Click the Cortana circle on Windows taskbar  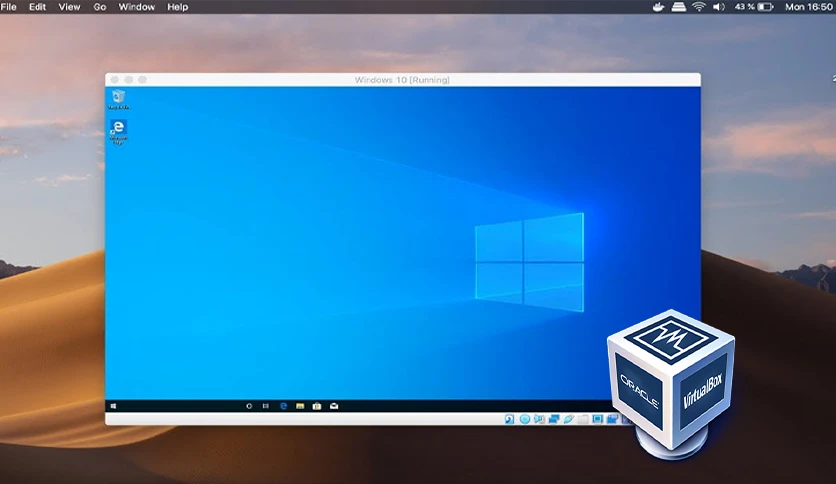click(248, 406)
